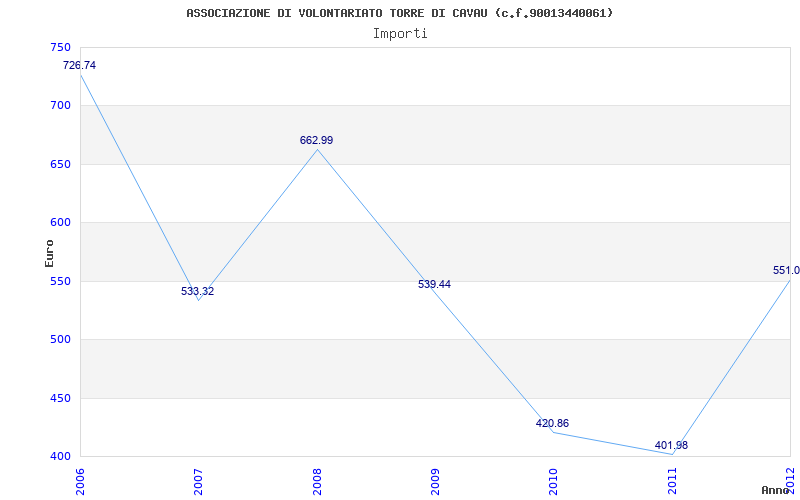
Task: Click the x-axis year 2009
Action: coord(435,481)
